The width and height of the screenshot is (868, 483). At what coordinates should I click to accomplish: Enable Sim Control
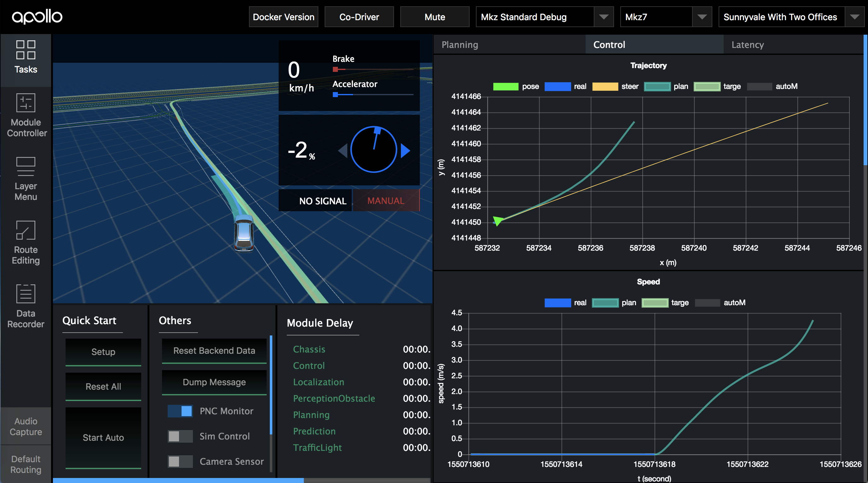click(180, 436)
